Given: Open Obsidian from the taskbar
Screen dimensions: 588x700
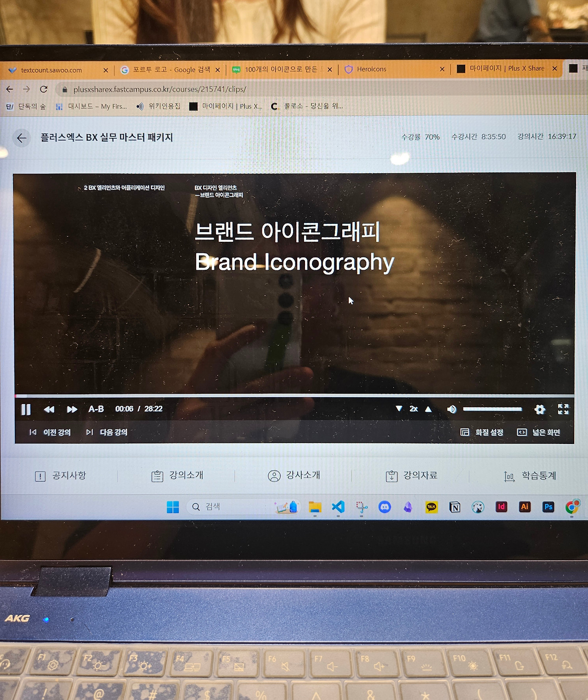Looking at the screenshot, I should point(408,507).
